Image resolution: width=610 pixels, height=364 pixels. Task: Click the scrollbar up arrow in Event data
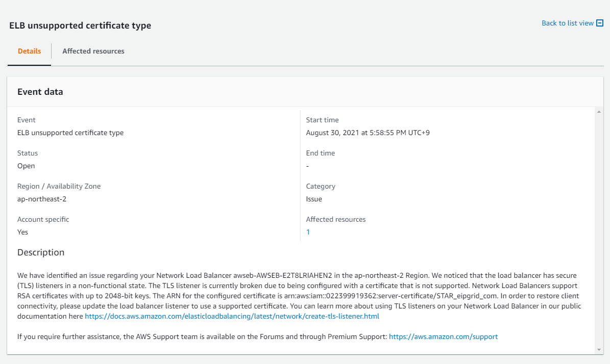tap(599, 111)
